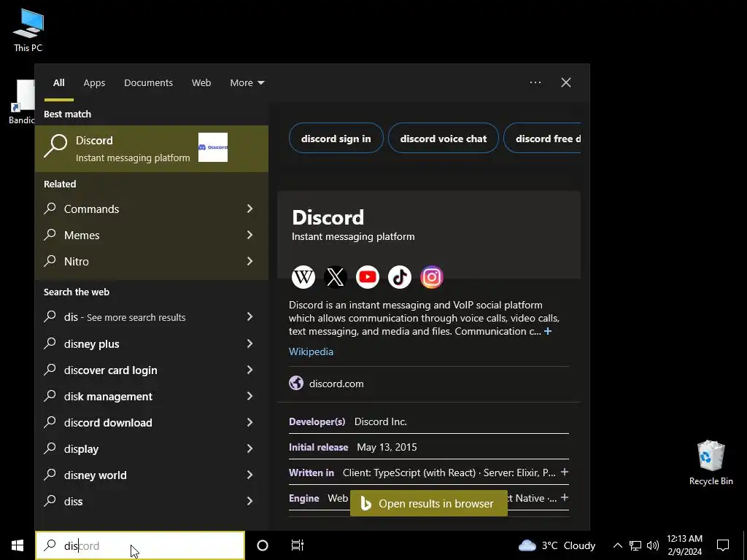Open Discord's X (Twitter) profile icon
The height and width of the screenshot is (560, 747).
click(336, 277)
